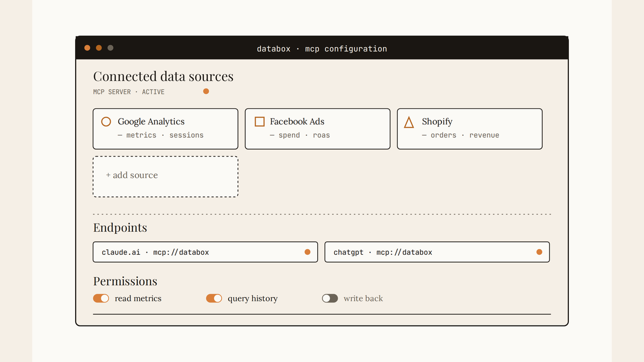
Task: Click the Facebook Ads square icon
Action: coord(260,122)
